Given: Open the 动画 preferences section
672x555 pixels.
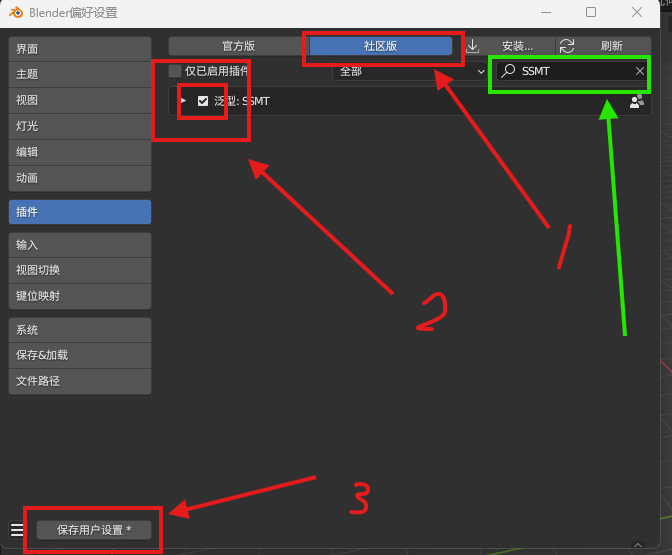Looking at the screenshot, I should pyautogui.click(x=80, y=178).
